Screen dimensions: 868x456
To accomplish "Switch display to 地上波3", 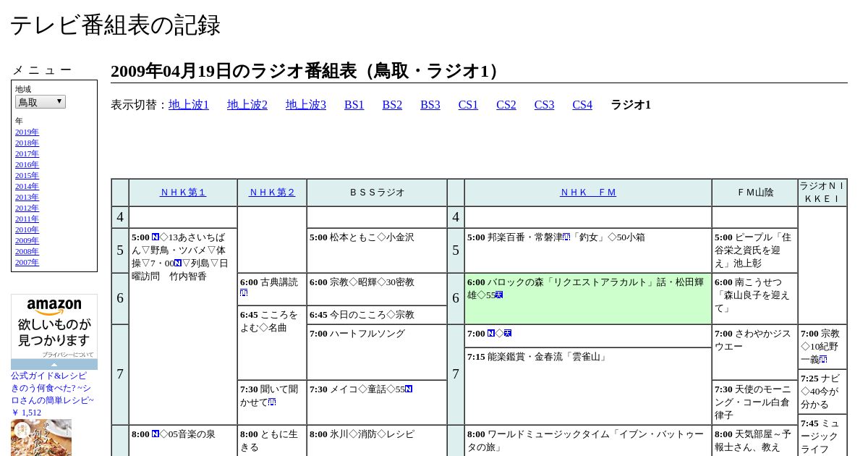I will 306,105.
